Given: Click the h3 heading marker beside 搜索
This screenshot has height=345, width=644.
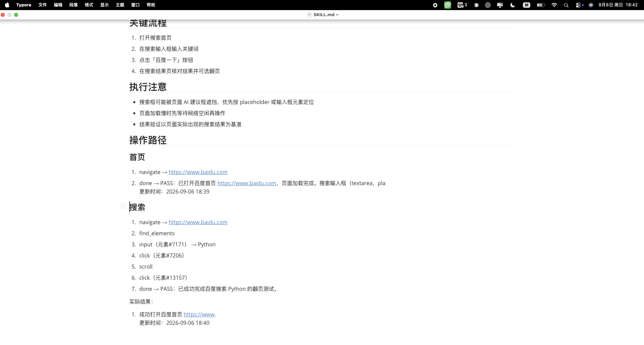Looking at the screenshot, I should [123, 206].
